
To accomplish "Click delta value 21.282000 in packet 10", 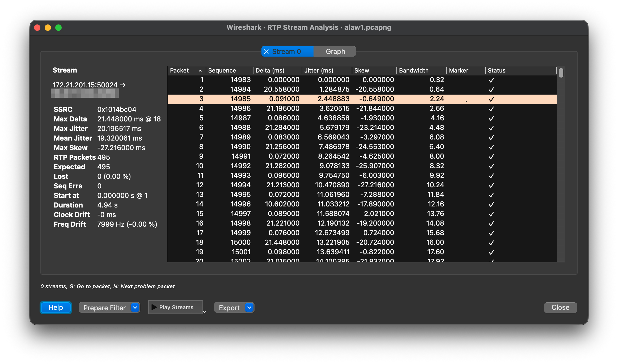I will point(282,166).
